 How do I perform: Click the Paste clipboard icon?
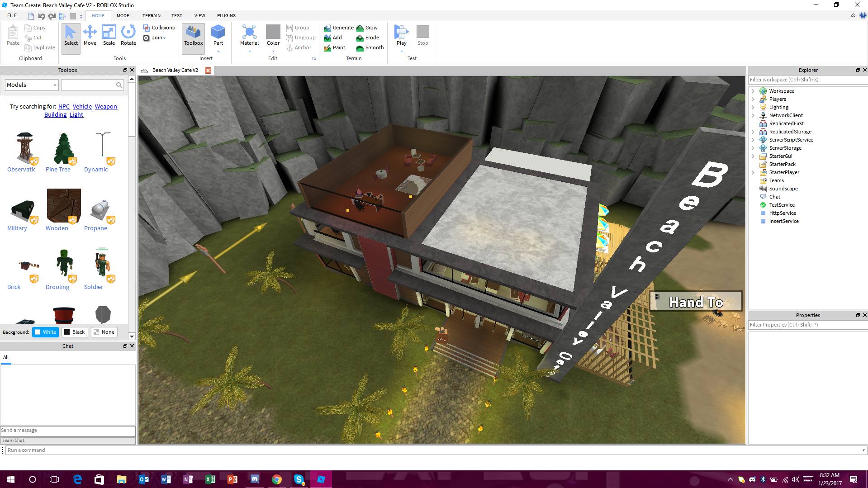(x=13, y=35)
